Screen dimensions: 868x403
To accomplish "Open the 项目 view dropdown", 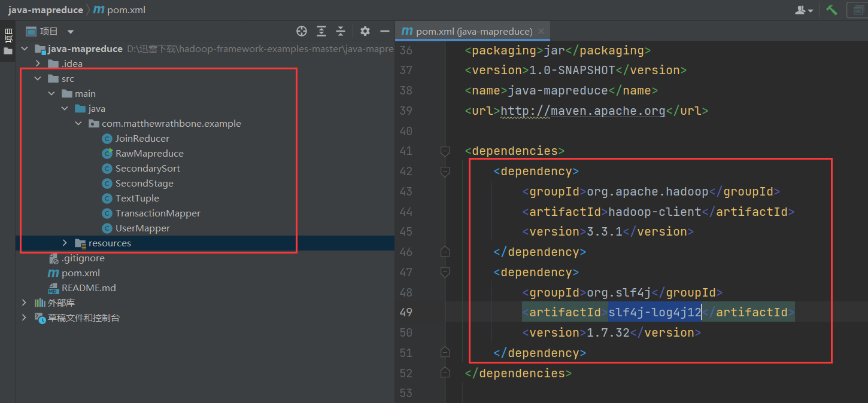I will click(x=71, y=32).
